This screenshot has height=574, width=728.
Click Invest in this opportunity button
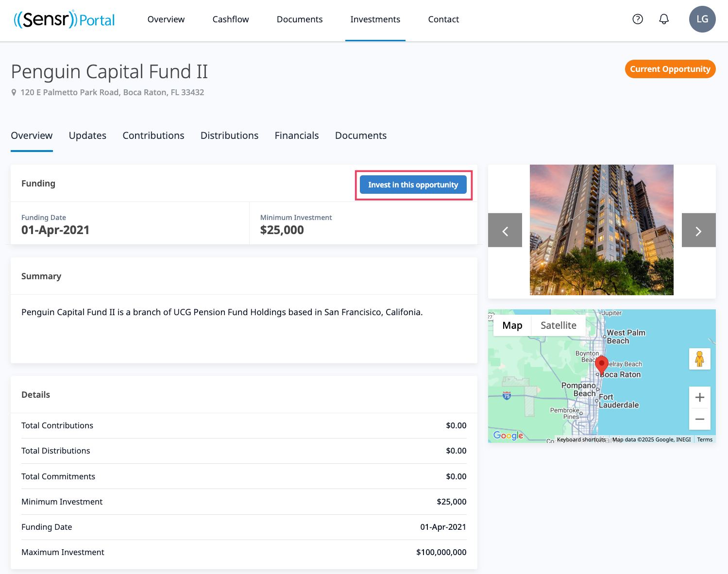coord(413,185)
